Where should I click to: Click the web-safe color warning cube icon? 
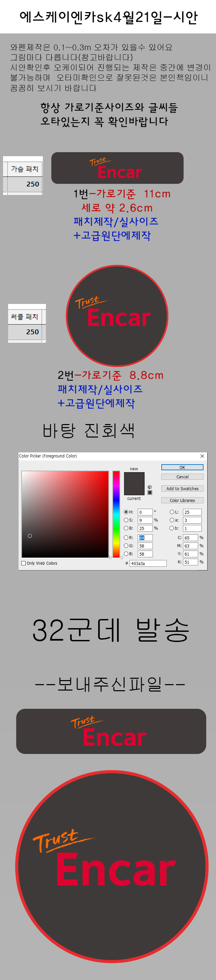point(150,487)
